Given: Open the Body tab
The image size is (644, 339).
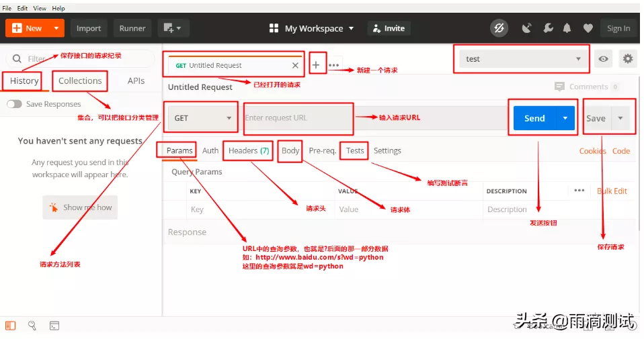Looking at the screenshot, I should 290,150.
